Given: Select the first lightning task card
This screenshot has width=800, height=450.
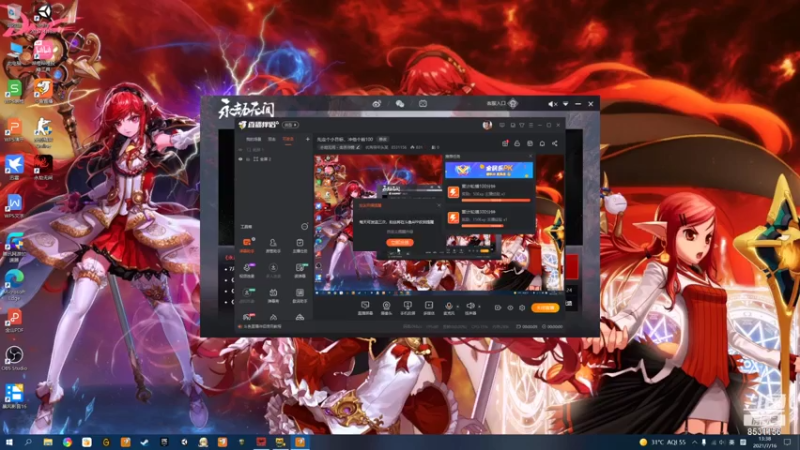Looking at the screenshot, I should (489, 192).
